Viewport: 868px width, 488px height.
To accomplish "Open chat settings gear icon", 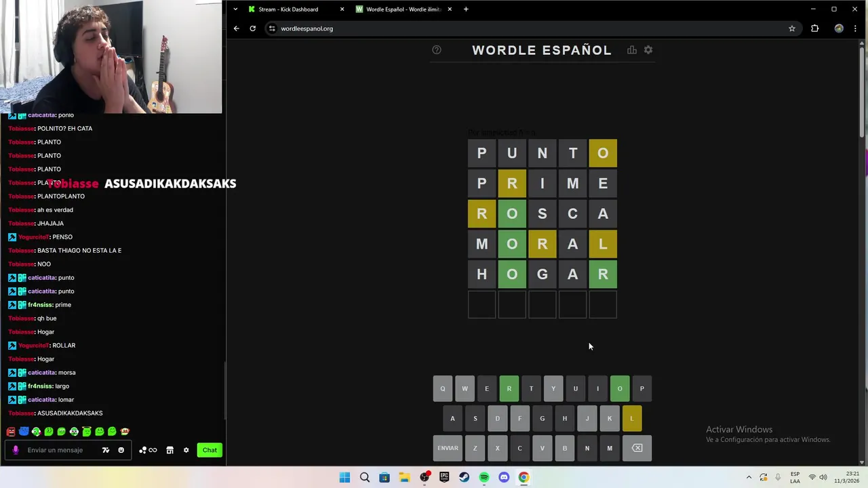I will click(186, 450).
